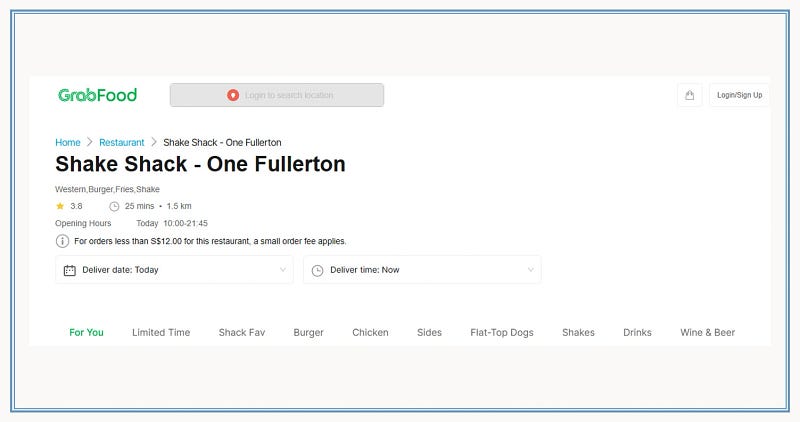Open the shopping bag cart icon

pos(689,95)
